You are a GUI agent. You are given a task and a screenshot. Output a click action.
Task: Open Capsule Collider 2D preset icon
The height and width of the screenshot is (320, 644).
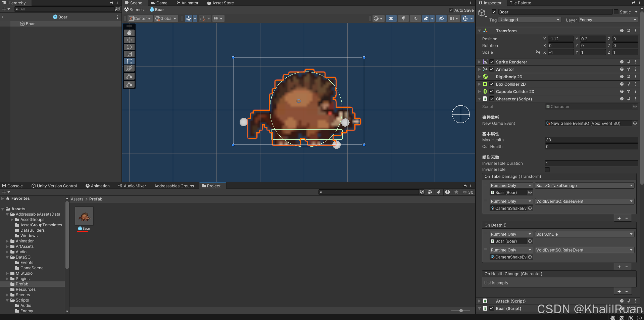pos(629,91)
